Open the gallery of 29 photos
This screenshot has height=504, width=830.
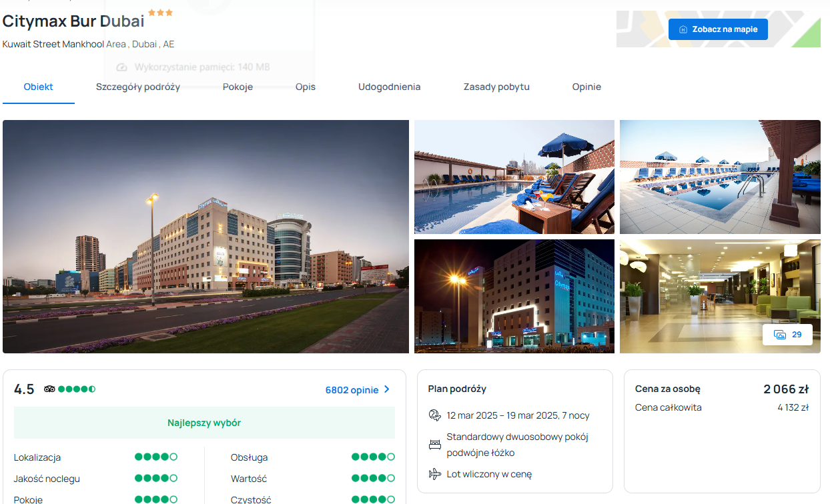[787, 335]
